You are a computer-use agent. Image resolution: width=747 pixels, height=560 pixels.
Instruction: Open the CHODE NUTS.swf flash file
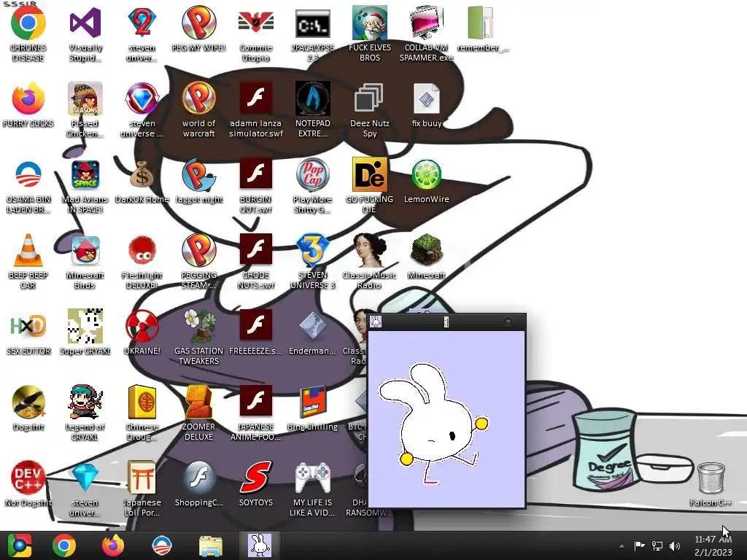(256, 251)
